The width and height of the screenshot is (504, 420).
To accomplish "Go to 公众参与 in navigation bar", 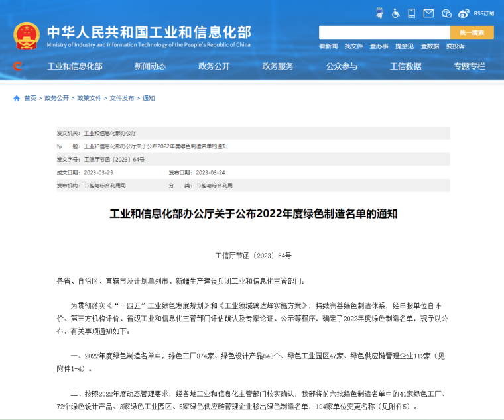I will pos(342,66).
